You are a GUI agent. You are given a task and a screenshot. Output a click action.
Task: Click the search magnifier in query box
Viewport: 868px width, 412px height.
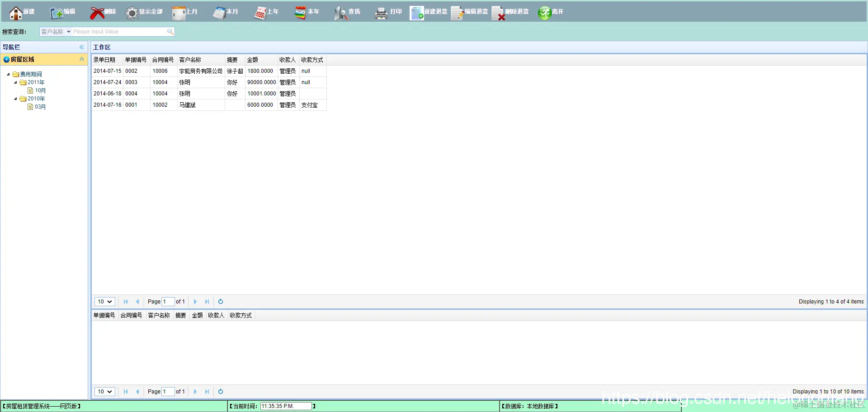pyautogui.click(x=170, y=32)
